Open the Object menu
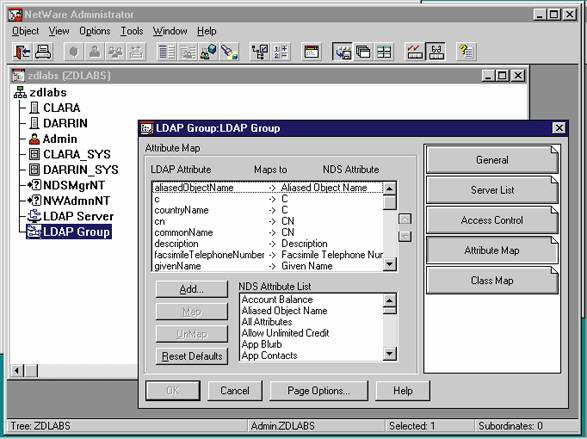 click(x=25, y=31)
